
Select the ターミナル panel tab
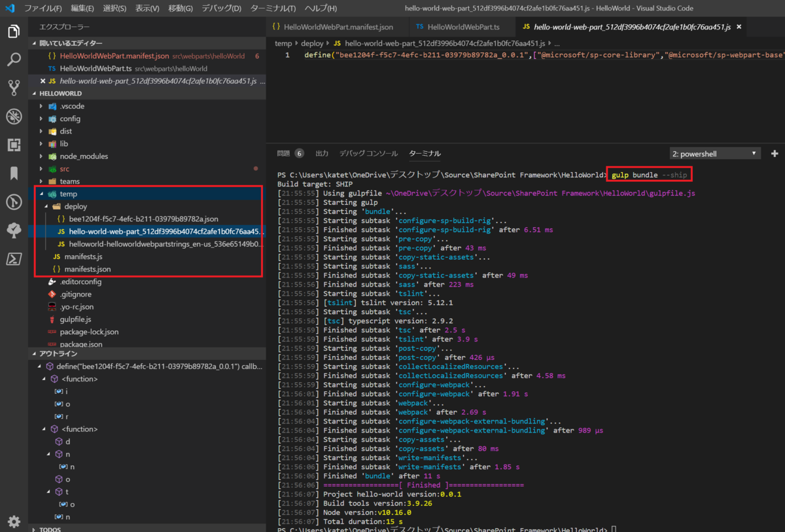425,154
